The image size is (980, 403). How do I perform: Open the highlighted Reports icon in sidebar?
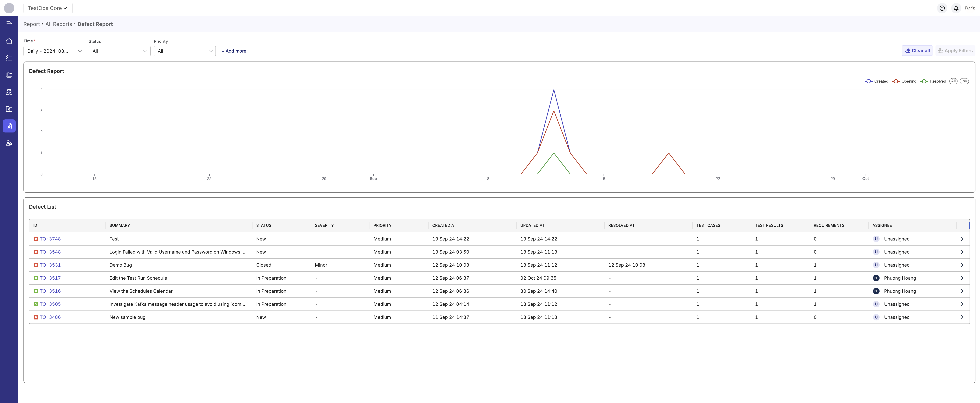pyautogui.click(x=9, y=126)
